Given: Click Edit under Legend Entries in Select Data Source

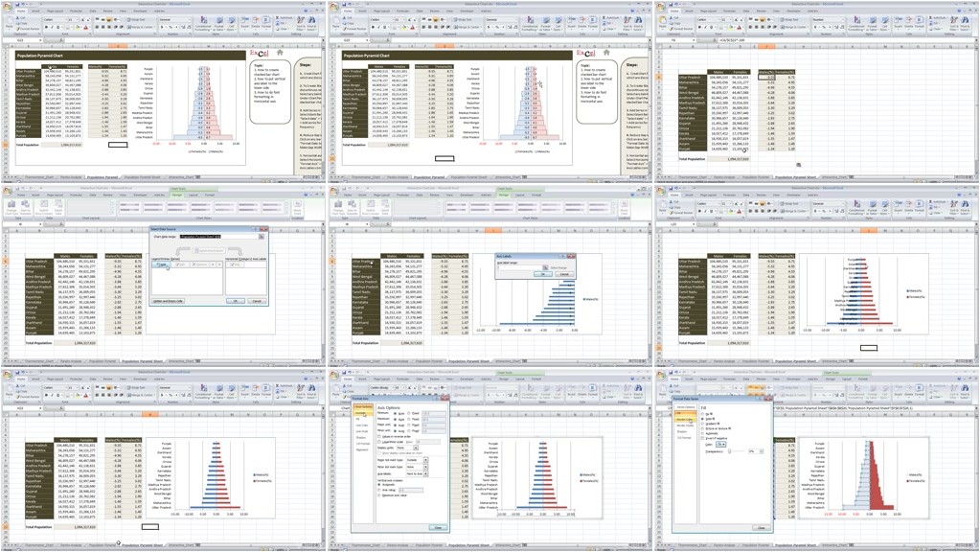Looking at the screenshot, I should [180, 264].
